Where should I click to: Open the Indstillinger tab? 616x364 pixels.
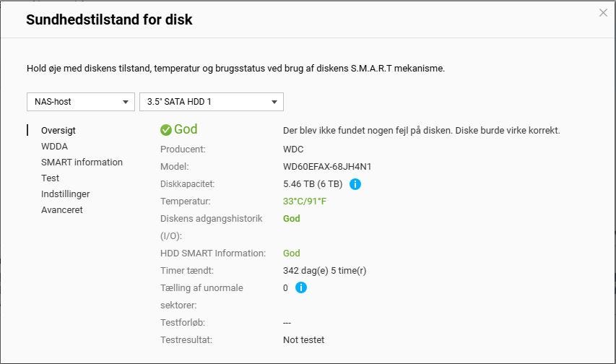tap(66, 194)
